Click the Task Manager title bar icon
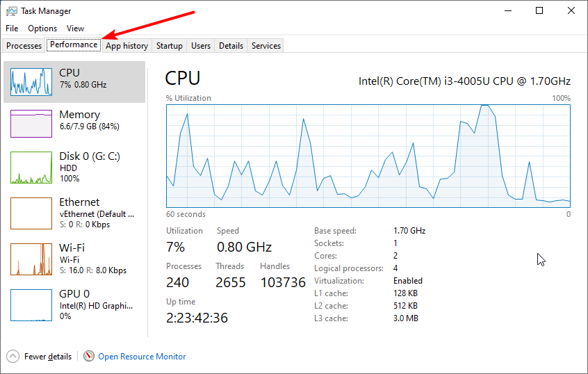Image resolution: width=588 pixels, height=374 pixels. click(12, 11)
